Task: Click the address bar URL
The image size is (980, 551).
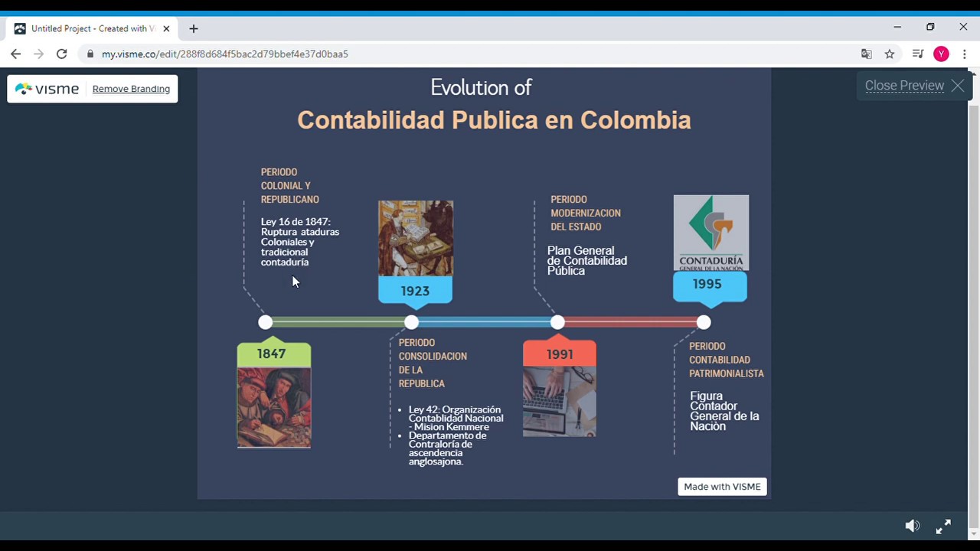Action: click(x=225, y=54)
